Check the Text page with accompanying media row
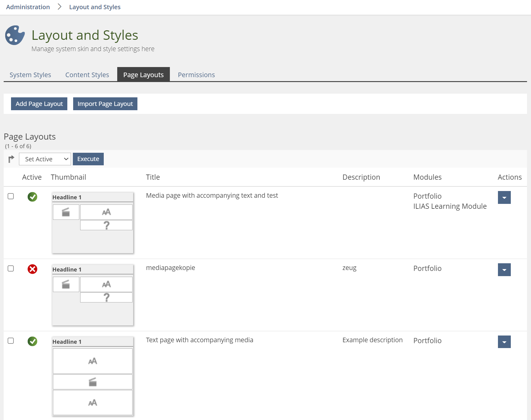 [x=11, y=341]
